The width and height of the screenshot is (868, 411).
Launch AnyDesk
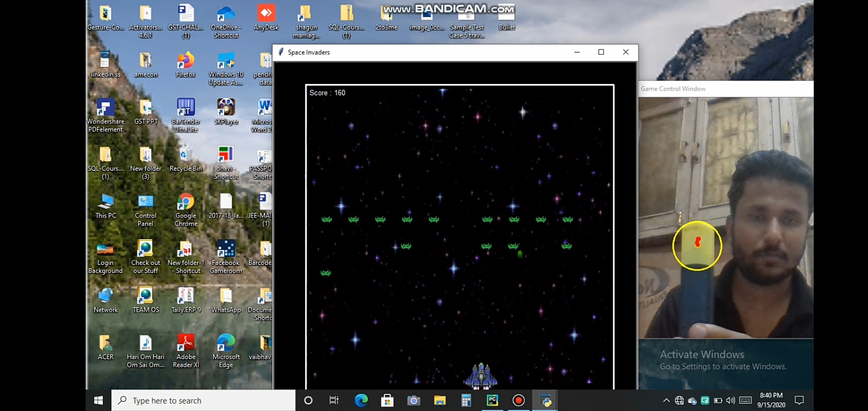pyautogui.click(x=266, y=11)
